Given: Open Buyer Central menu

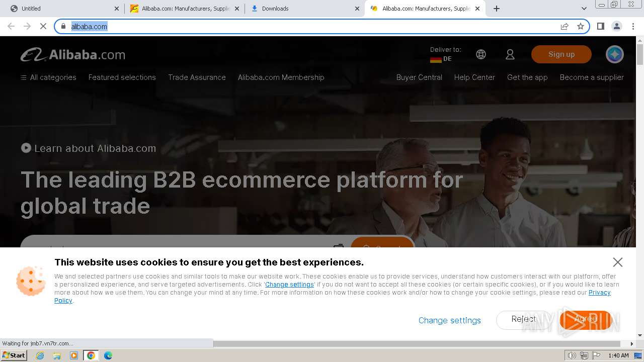Looking at the screenshot, I should (419, 77).
